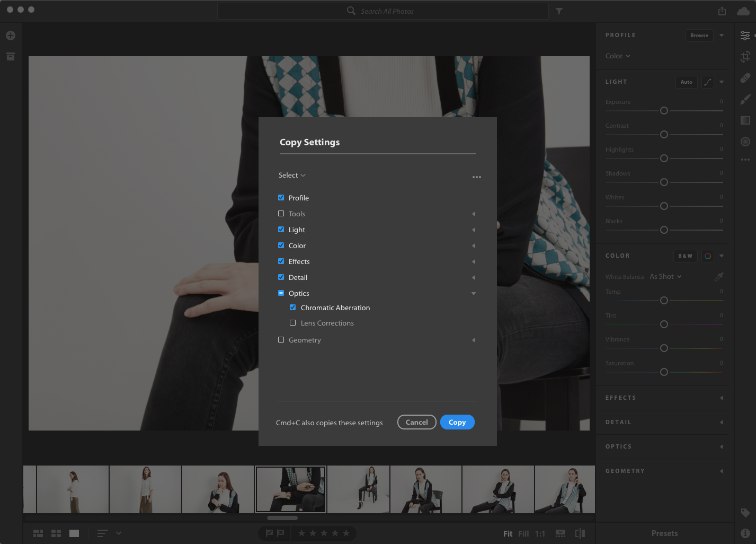Uncheck the Profile checkbox

coord(281,198)
